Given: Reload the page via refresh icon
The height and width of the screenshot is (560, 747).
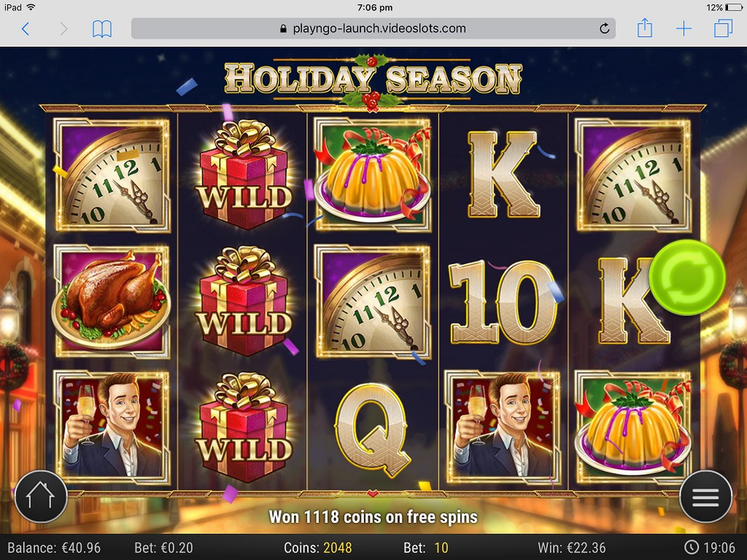Looking at the screenshot, I should pyautogui.click(x=604, y=29).
